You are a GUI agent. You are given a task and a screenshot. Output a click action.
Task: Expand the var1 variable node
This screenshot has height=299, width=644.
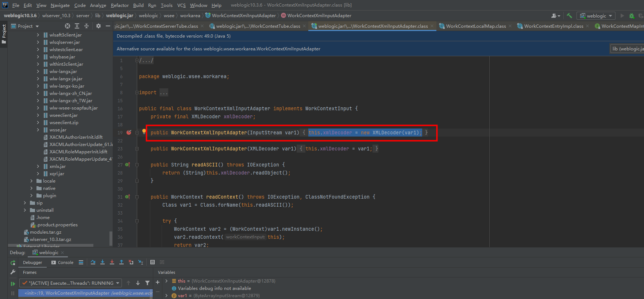(166, 295)
